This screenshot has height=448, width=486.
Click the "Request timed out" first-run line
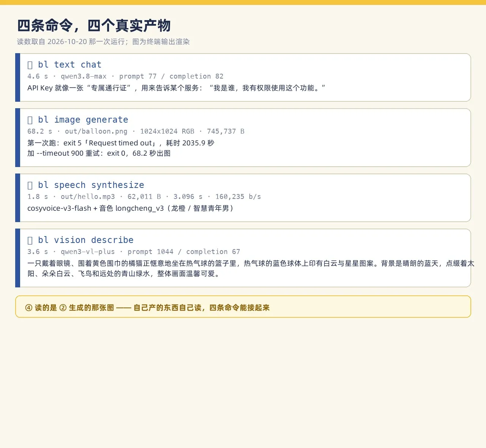coord(121,143)
